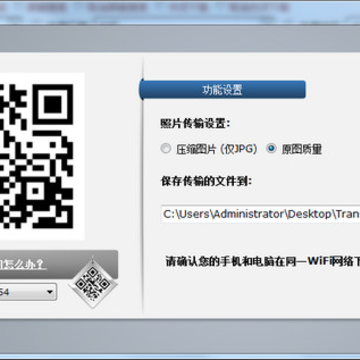Select the 压缩图片 (仅JPG) radio button
Viewport: 360px width, 360px height.
(x=165, y=149)
